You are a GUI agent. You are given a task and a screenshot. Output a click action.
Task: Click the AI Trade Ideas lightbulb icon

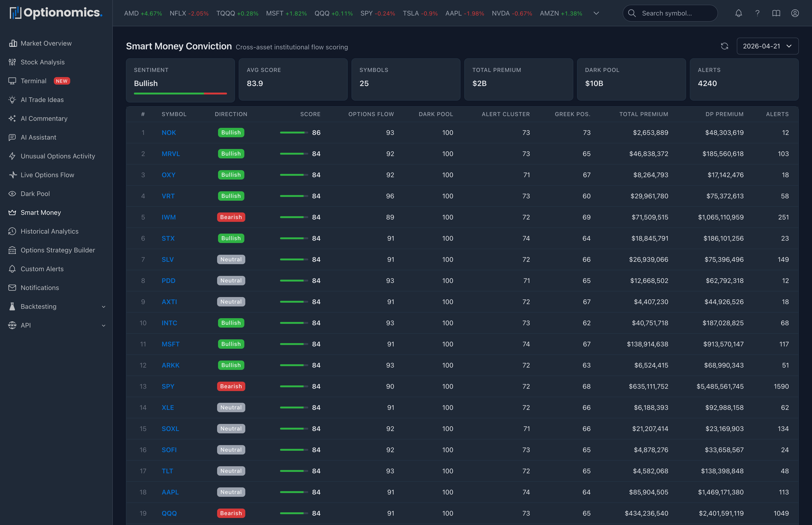tap(13, 100)
